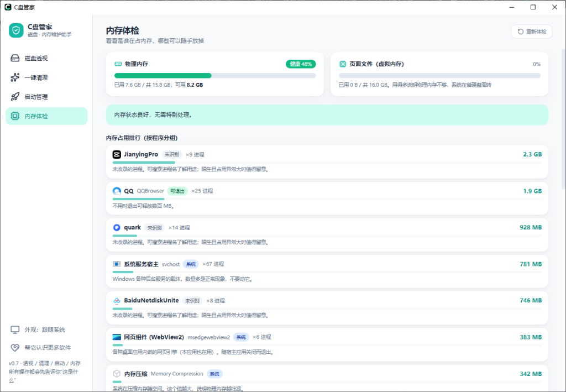The image size is (566, 392).
Task: Click the disk drive icon beside 磁盘透视
Action: [x=15, y=58]
